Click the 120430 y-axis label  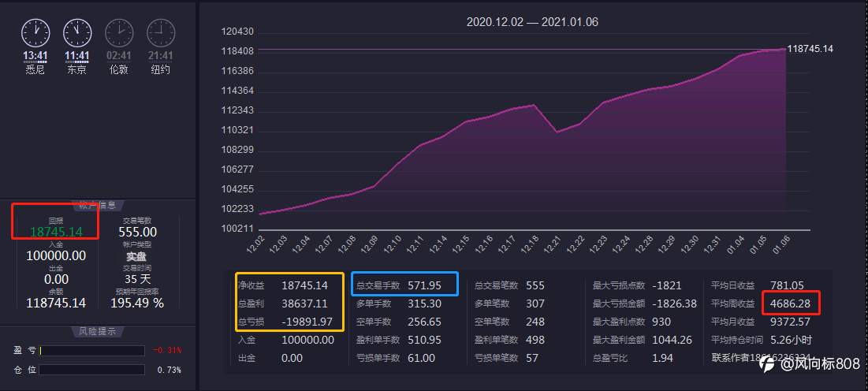[x=237, y=32]
